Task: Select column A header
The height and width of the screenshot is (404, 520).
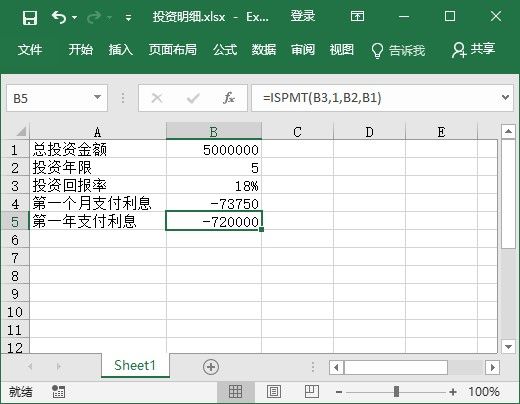Action: [98, 132]
